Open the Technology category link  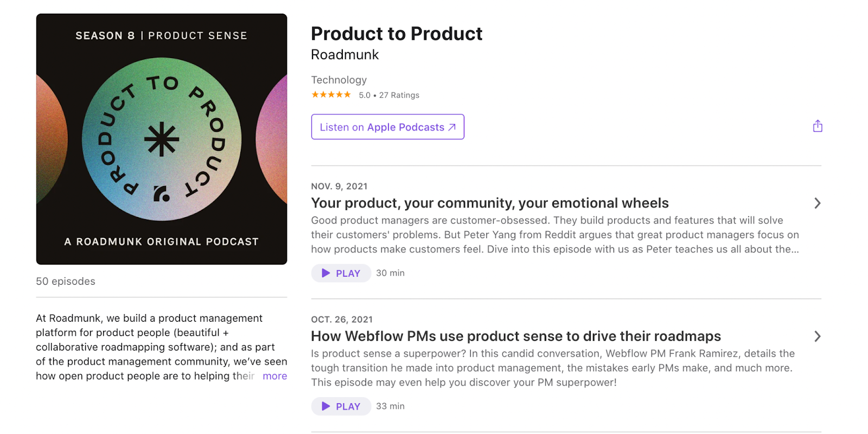339,80
